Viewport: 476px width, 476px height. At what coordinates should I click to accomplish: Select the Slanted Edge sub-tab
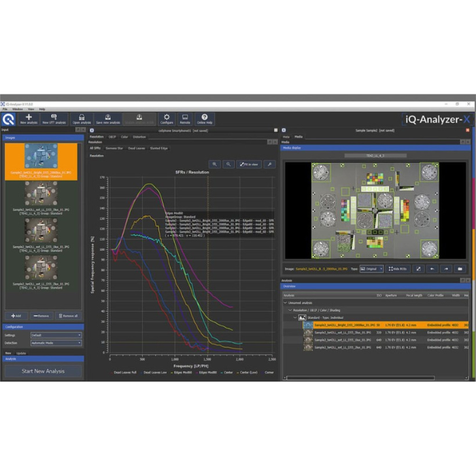[x=158, y=148]
